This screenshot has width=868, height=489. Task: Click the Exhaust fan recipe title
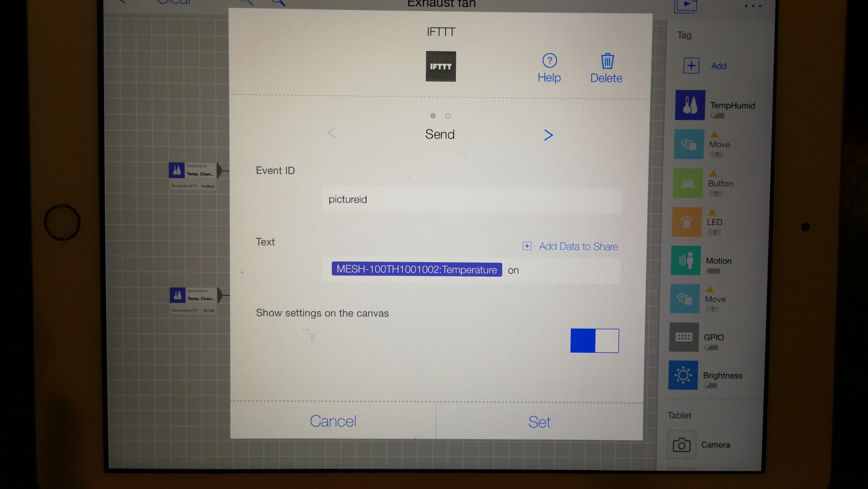point(441,4)
